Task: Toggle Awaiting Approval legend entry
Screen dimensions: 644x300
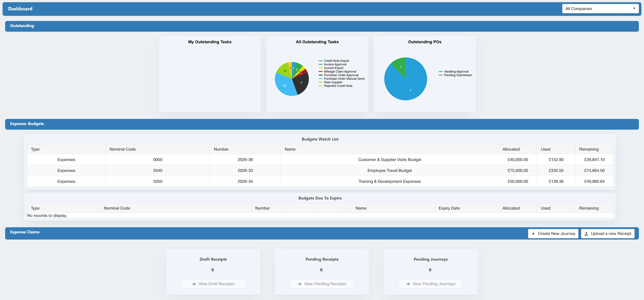Action: [x=453, y=72]
